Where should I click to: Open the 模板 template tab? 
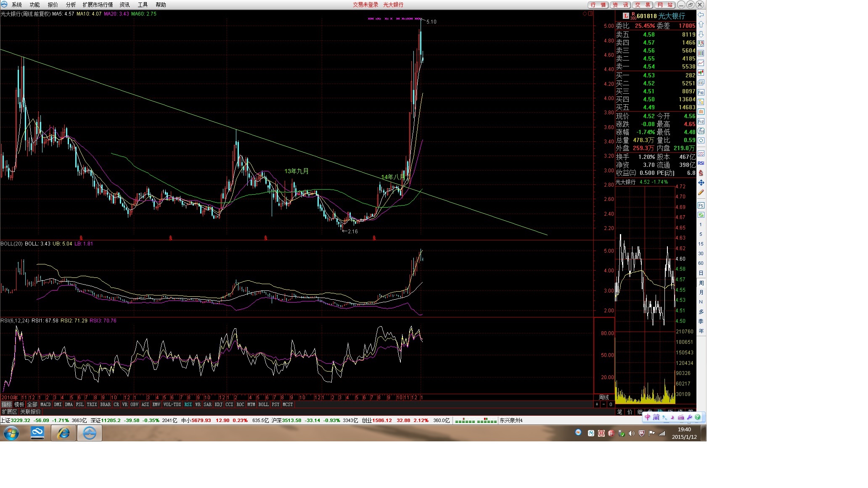(19, 404)
